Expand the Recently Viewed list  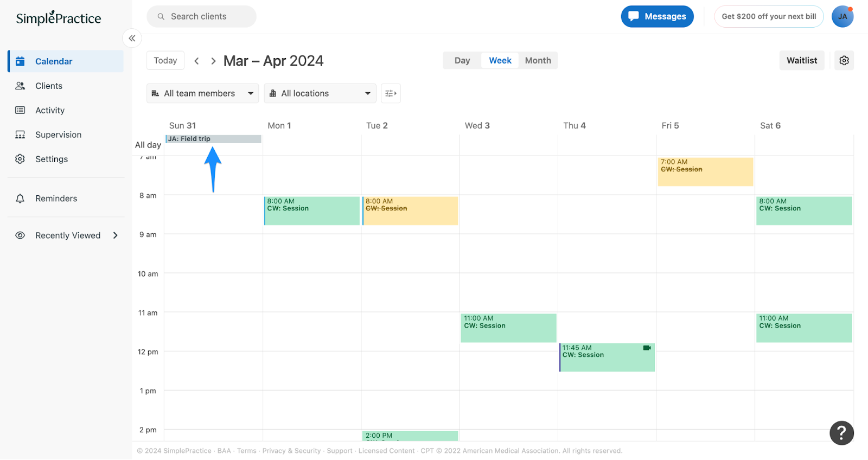[x=115, y=235]
